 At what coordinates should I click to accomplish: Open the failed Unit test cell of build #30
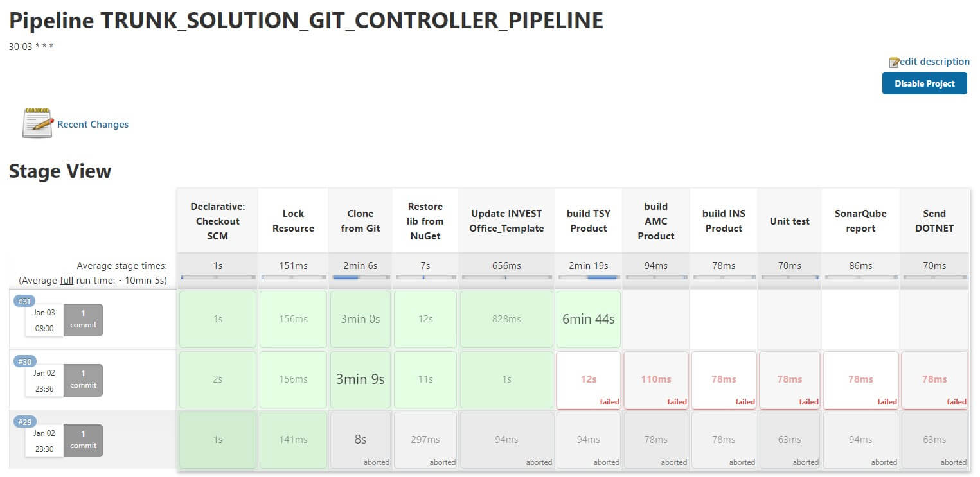pos(789,379)
